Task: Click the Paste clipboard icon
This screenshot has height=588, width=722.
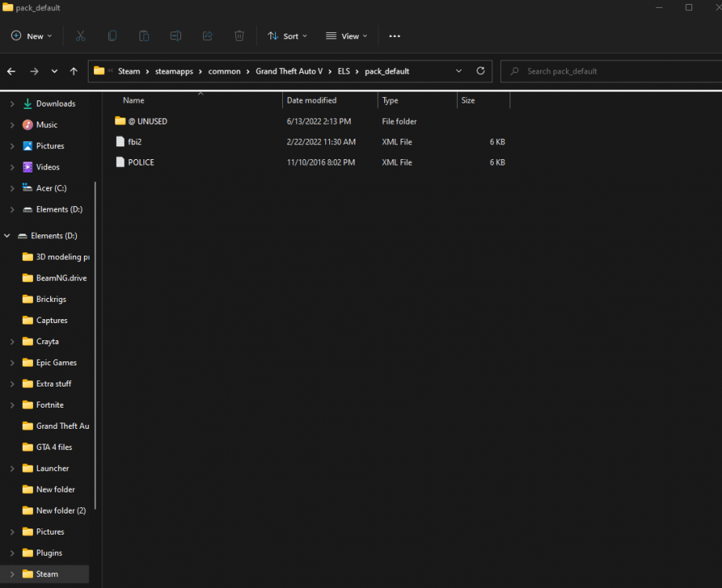Action: pos(144,36)
